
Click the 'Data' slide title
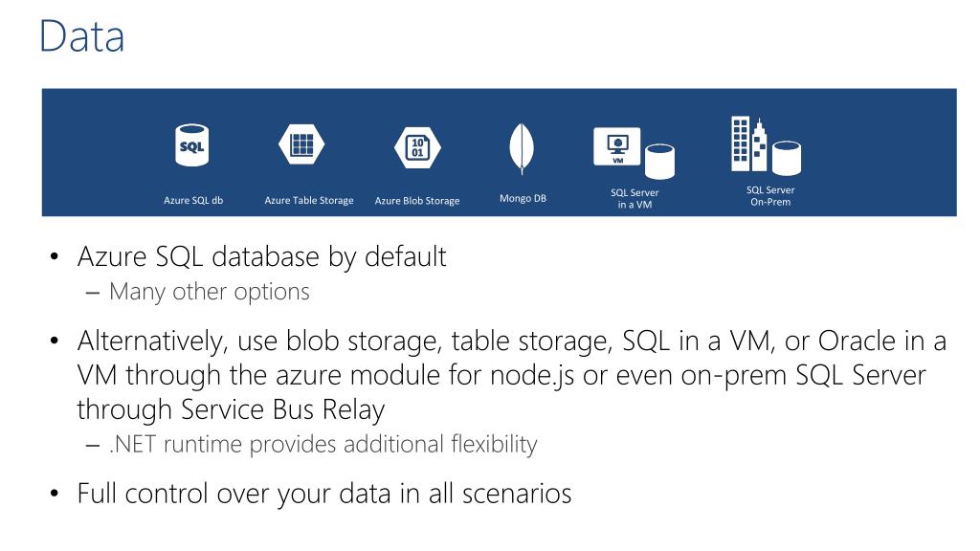click(x=82, y=36)
